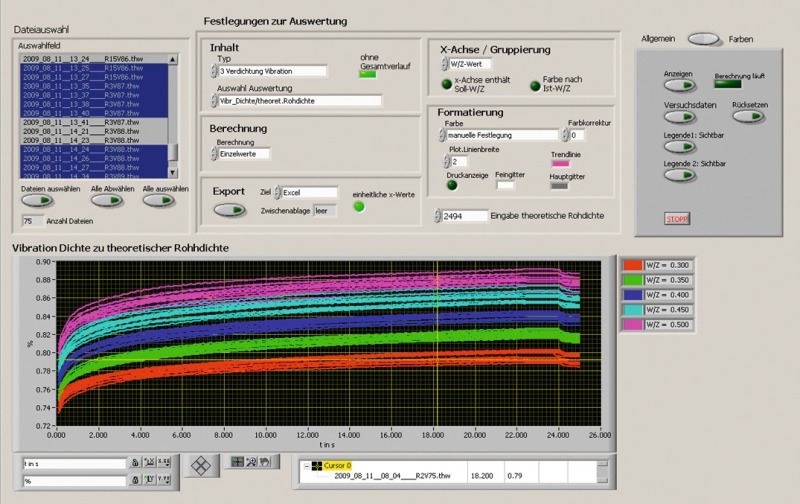Image resolution: width=800 pixels, height=504 pixels.
Task: Click the pink Trendlinie color box
Action: (x=560, y=164)
